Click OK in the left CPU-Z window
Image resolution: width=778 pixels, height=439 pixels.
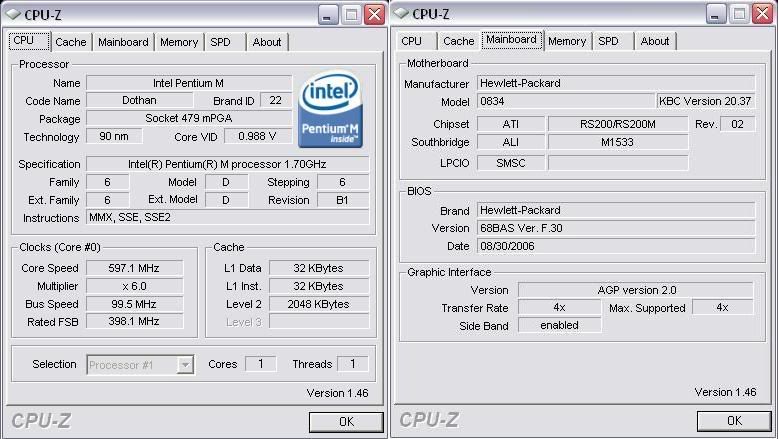pos(346,422)
